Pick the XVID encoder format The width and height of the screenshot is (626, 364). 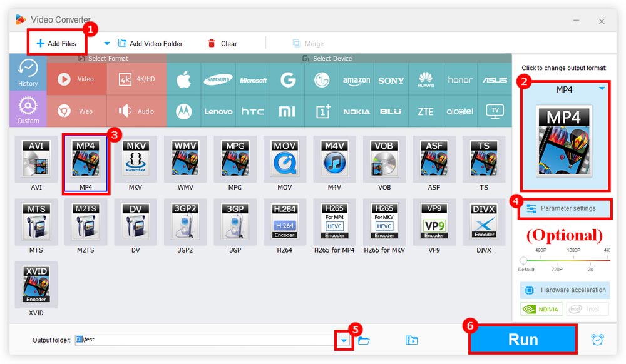tap(36, 285)
